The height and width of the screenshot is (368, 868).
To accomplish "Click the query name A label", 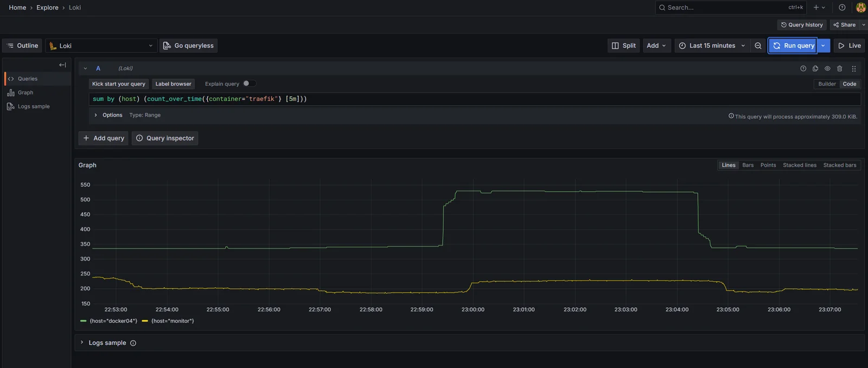I will coord(98,68).
